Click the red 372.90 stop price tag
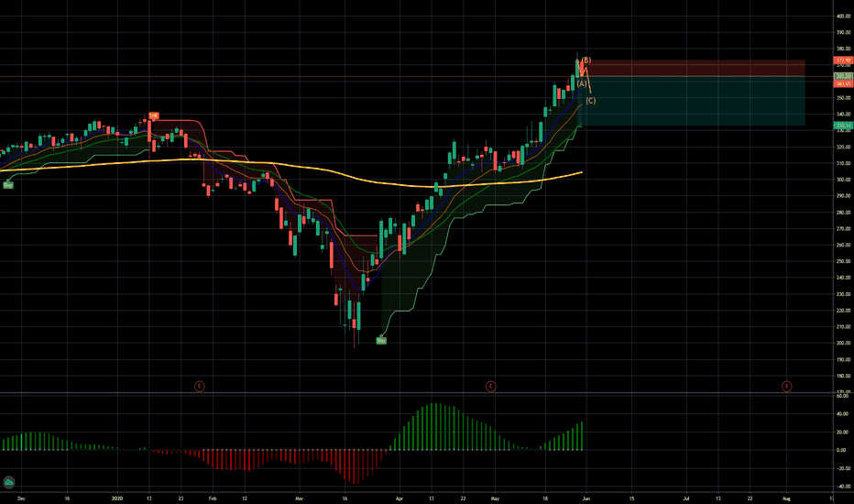Screen dimensions: 854x504 pos(844,60)
